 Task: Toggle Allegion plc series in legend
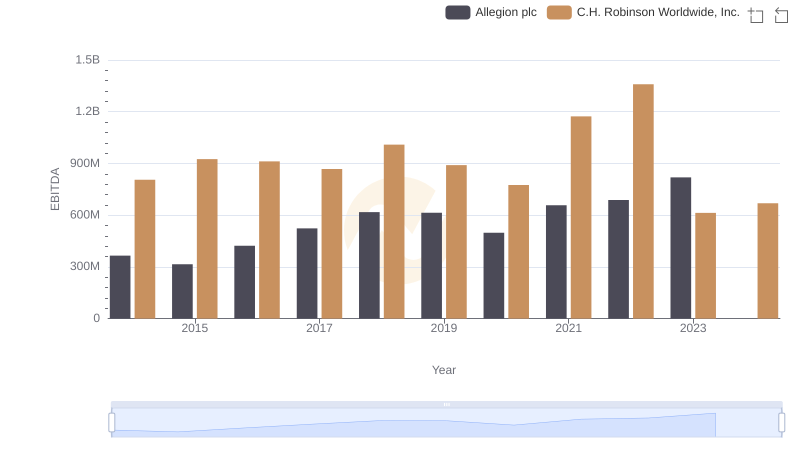click(x=491, y=12)
